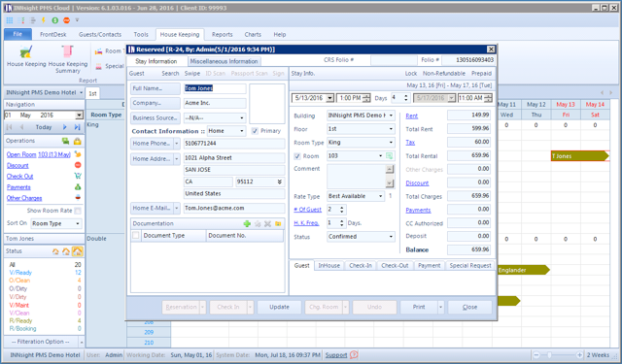This screenshot has height=364, width=622.
Task: Uncheck the Room checkbox
Action: (297, 156)
